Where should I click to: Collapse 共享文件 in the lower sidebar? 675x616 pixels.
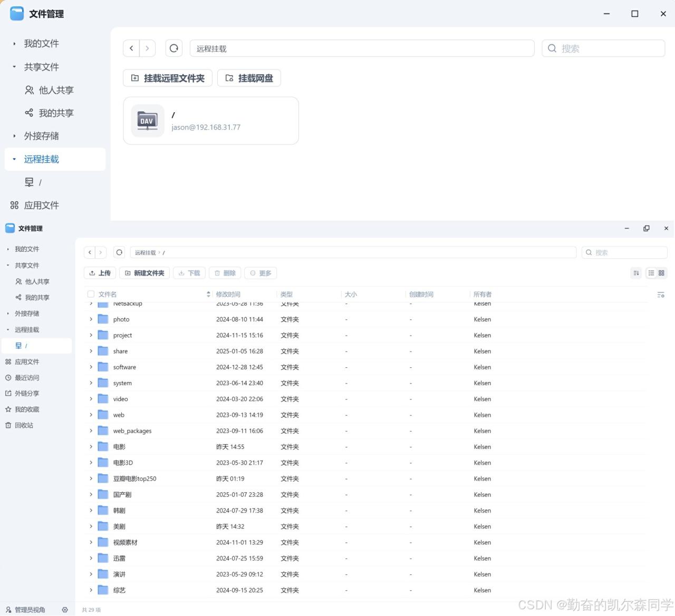tap(8, 266)
